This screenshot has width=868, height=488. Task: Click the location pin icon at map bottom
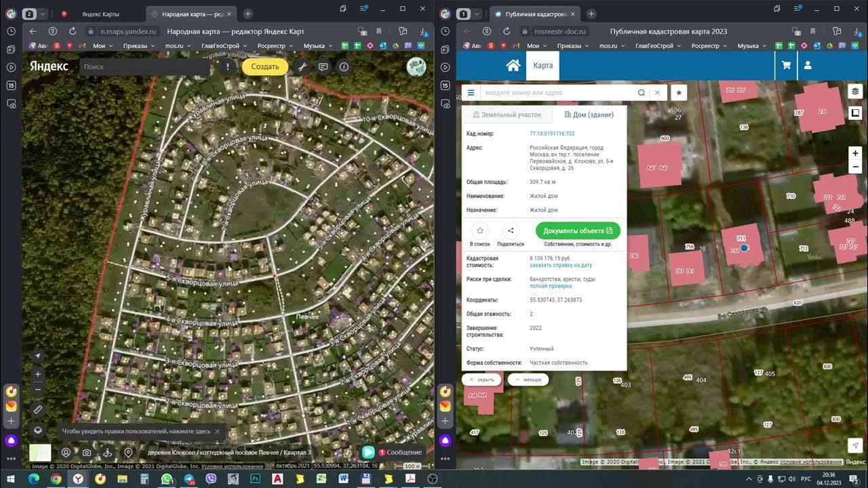(128, 453)
